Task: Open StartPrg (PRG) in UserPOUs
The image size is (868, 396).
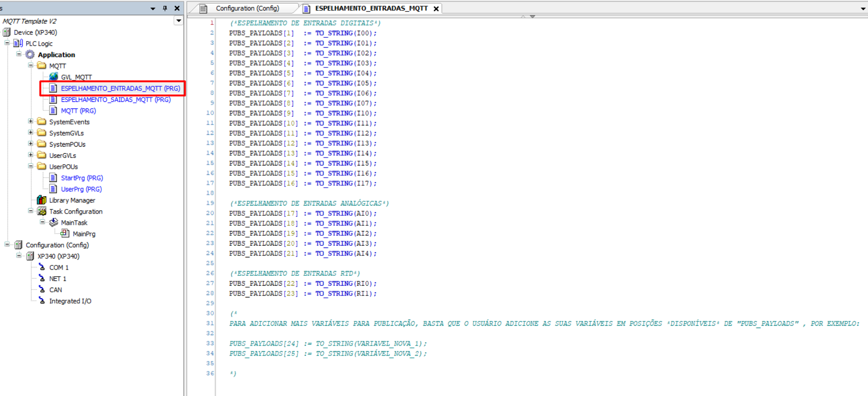Action: click(x=82, y=178)
